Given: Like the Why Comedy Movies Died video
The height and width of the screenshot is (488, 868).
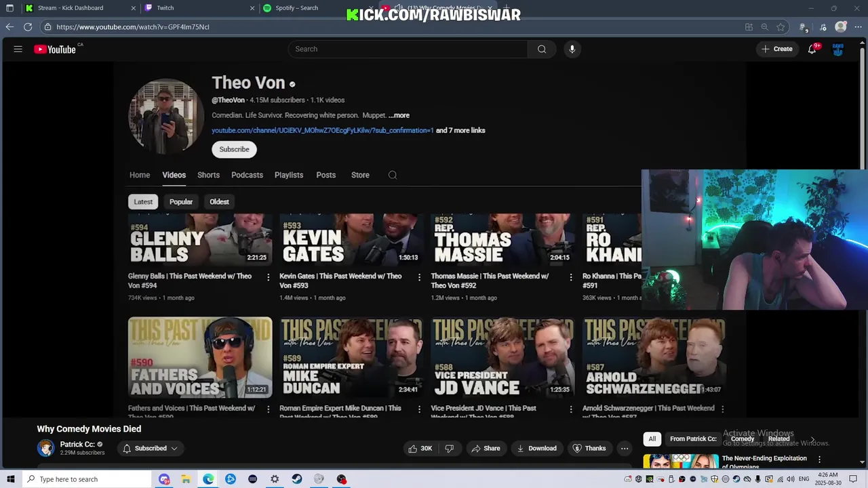Looking at the screenshot, I should [x=420, y=448].
